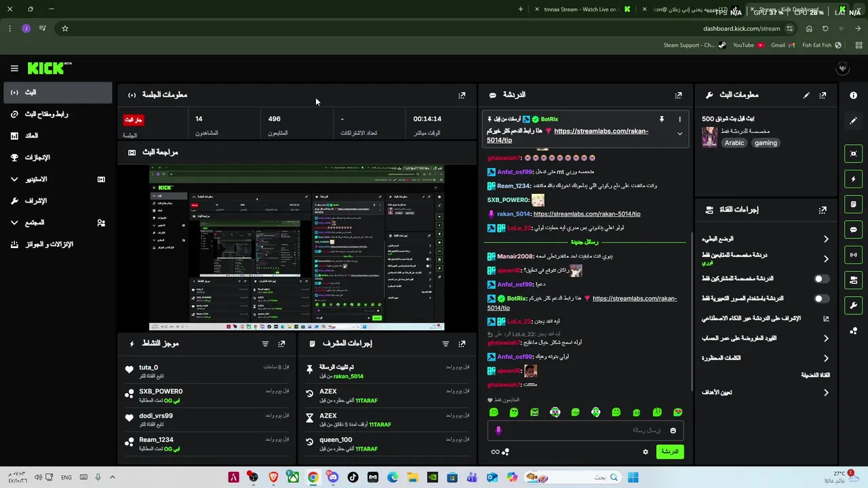Screen dimensions: 868x488
Task: Toggle the document notes widget in rail
Action: pyautogui.click(x=853, y=204)
